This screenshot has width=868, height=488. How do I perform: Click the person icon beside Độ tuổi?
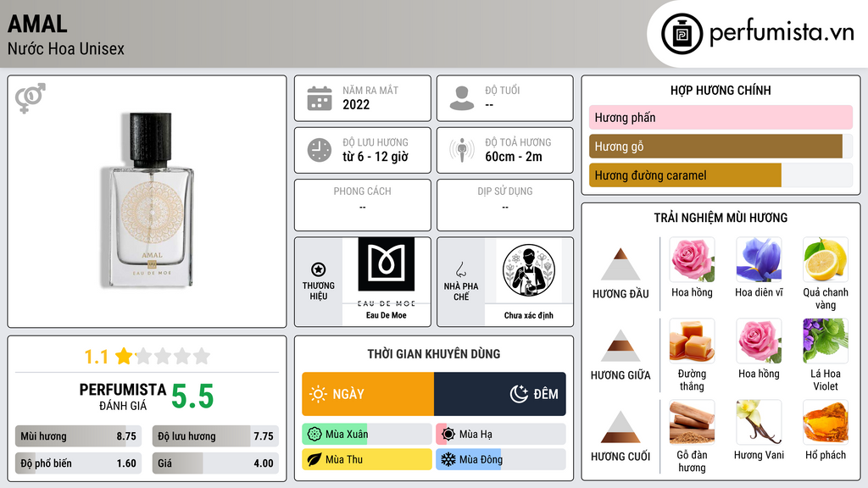coord(462,98)
